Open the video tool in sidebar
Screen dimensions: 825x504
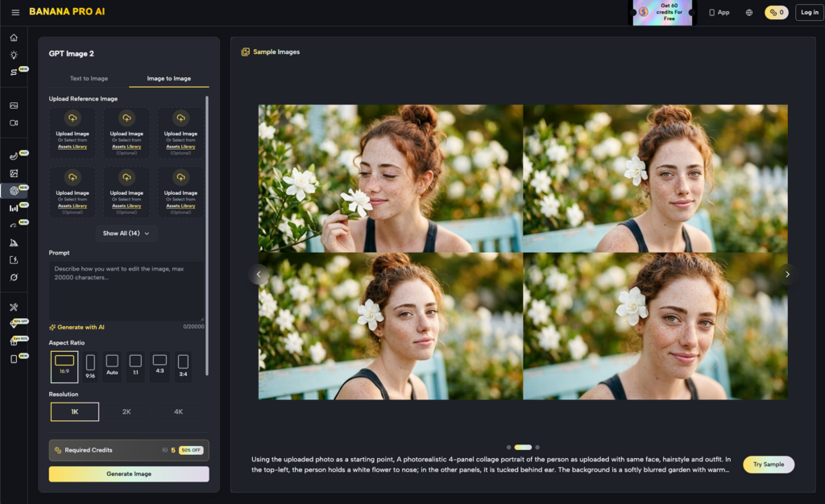pyautogui.click(x=14, y=123)
